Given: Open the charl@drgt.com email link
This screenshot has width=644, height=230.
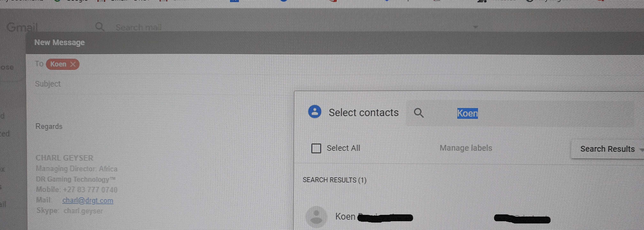Looking at the screenshot, I should pos(88,200).
